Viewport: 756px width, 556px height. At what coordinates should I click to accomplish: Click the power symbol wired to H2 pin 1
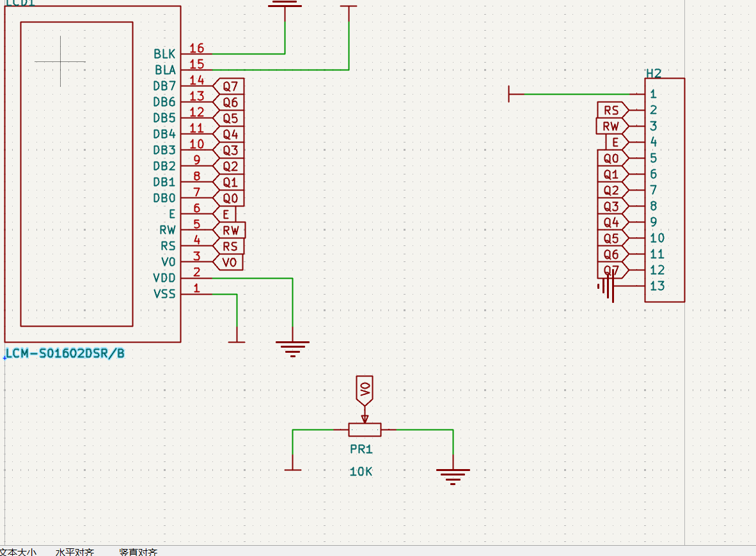point(510,94)
